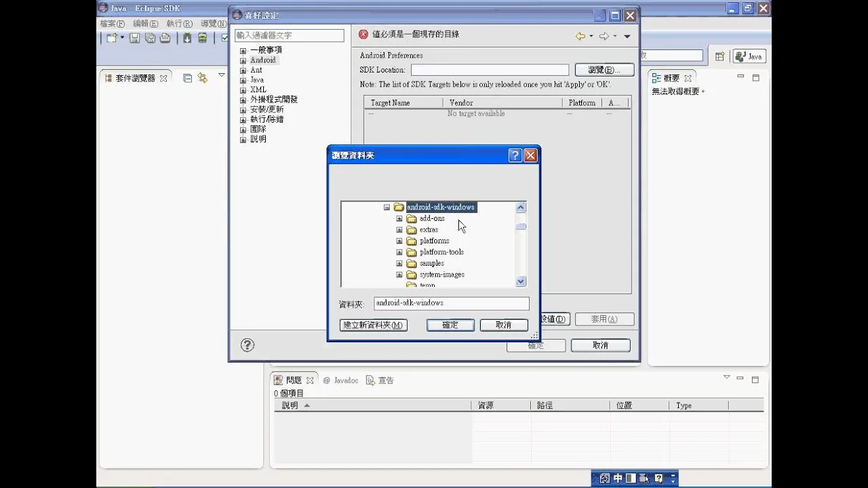
Task: Click 取消 in the Browse Folder dialog
Action: pos(504,325)
